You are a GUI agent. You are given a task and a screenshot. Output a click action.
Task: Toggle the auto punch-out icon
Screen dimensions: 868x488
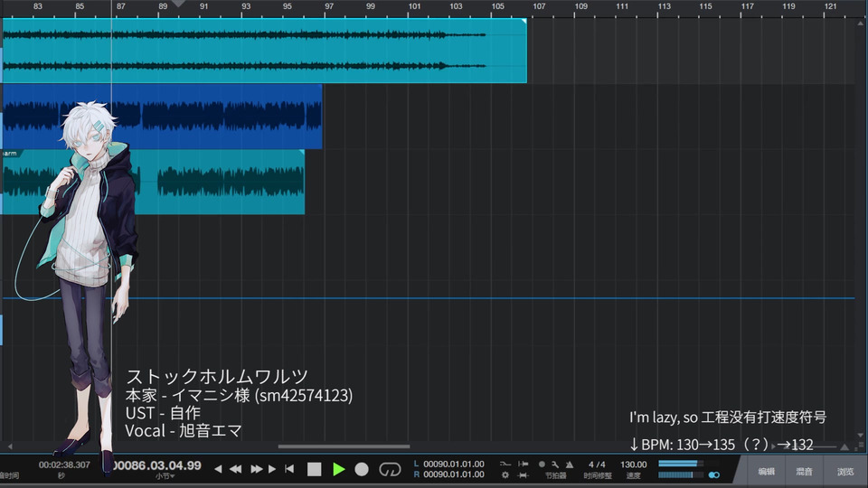pyautogui.click(x=524, y=474)
